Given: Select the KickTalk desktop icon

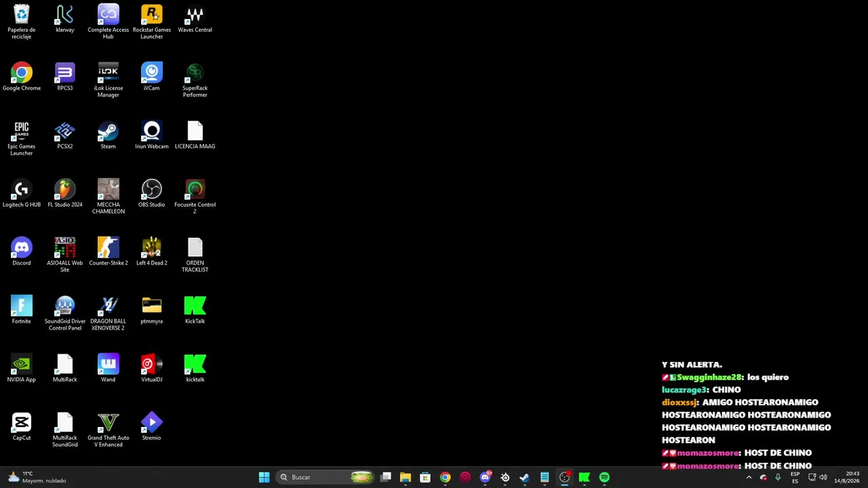Looking at the screenshot, I should click(x=195, y=310).
